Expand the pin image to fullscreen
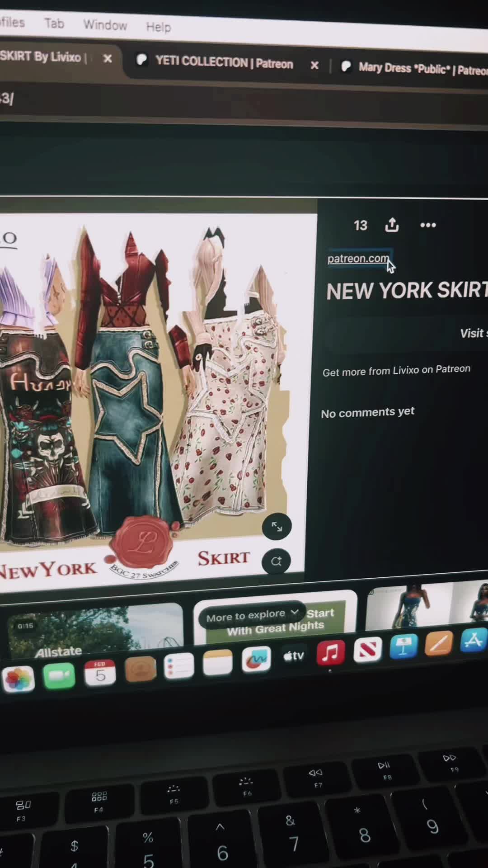 (x=277, y=526)
